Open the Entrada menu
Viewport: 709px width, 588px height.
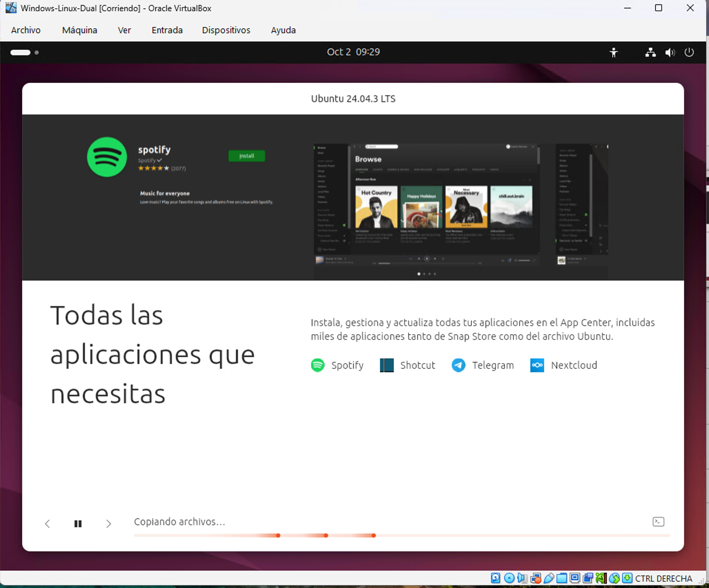point(167,30)
